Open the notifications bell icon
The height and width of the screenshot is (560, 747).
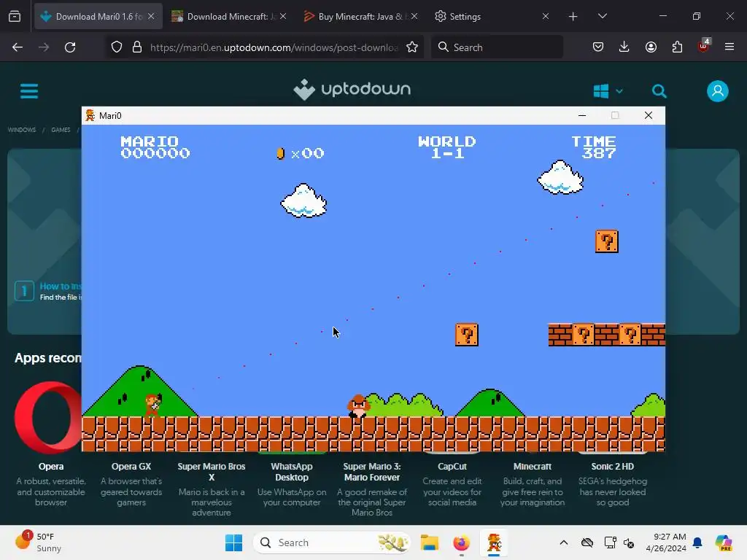[x=697, y=542]
